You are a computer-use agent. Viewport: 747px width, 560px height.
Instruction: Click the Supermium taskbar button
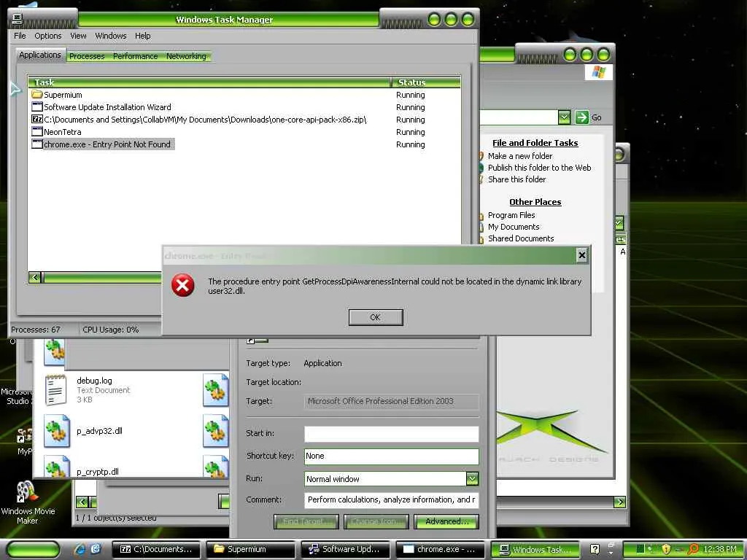click(x=251, y=549)
